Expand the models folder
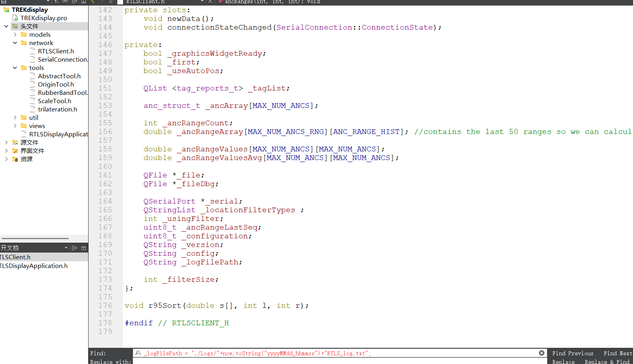Image resolution: width=633 pixels, height=364 pixels. [15, 35]
